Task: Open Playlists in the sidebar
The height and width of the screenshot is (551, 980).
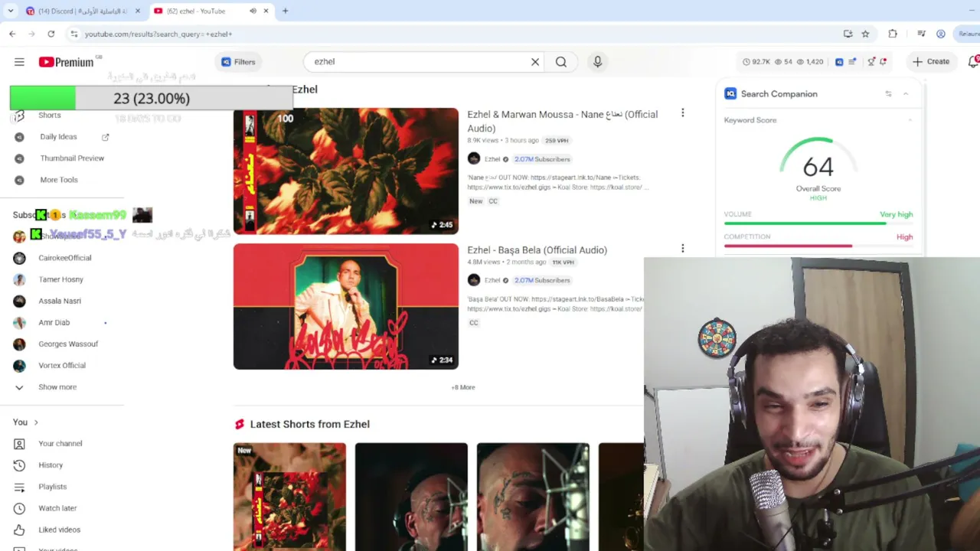Action: 53,487
